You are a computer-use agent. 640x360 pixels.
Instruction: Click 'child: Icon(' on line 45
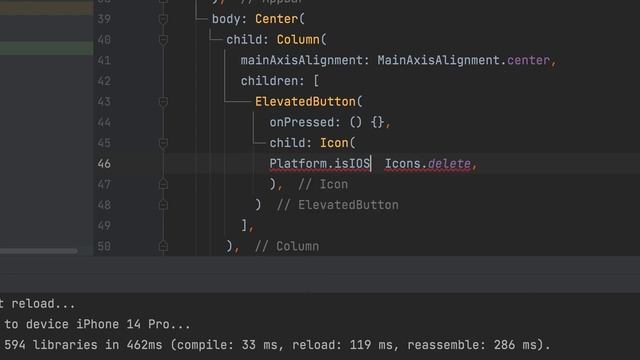[x=312, y=143]
